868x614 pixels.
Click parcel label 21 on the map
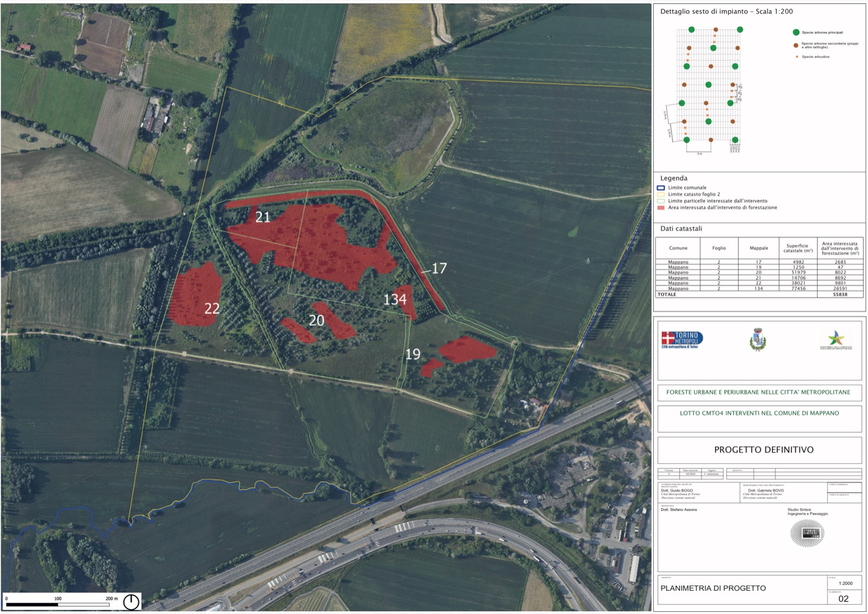point(263,218)
